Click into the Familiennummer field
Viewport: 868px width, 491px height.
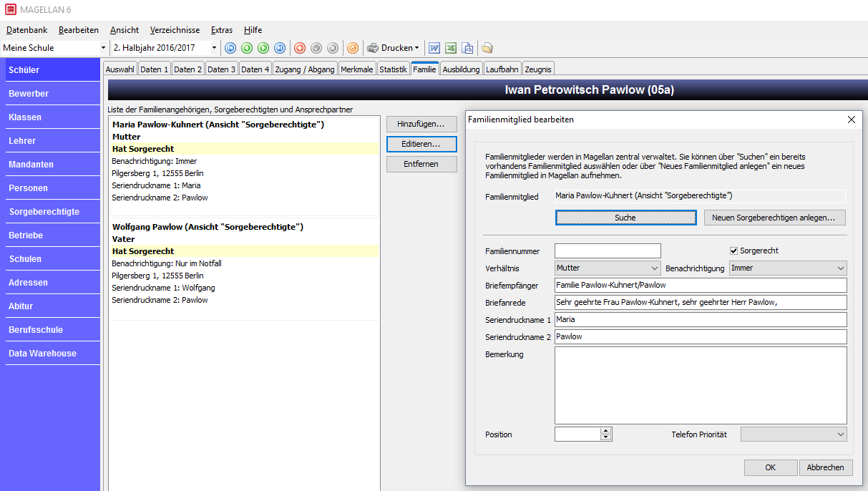click(608, 251)
